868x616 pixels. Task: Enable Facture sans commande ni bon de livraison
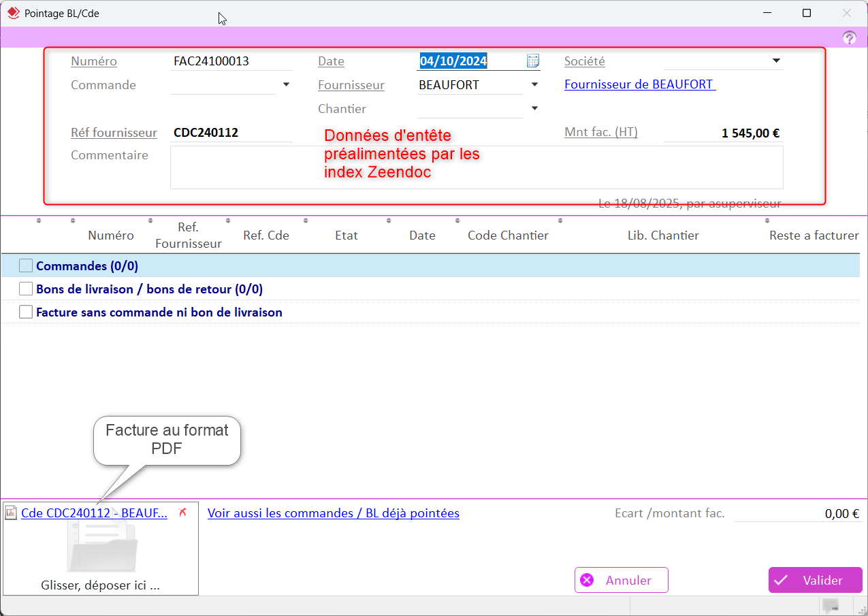26,312
